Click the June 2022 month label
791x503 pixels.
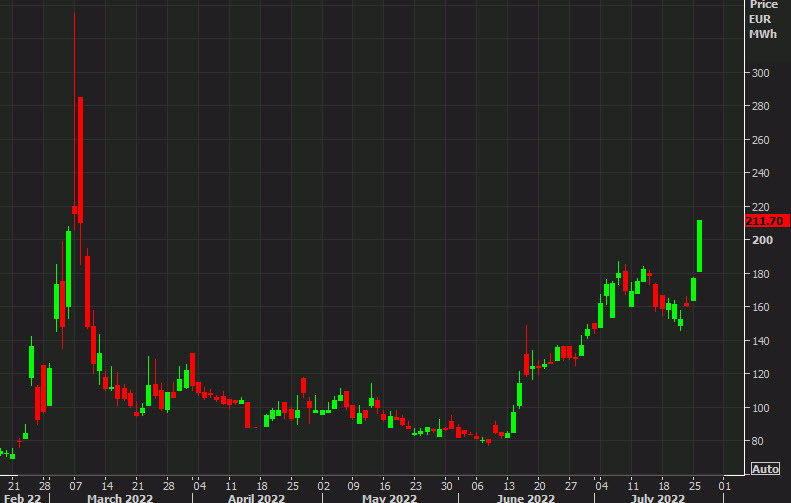[x=526, y=497]
